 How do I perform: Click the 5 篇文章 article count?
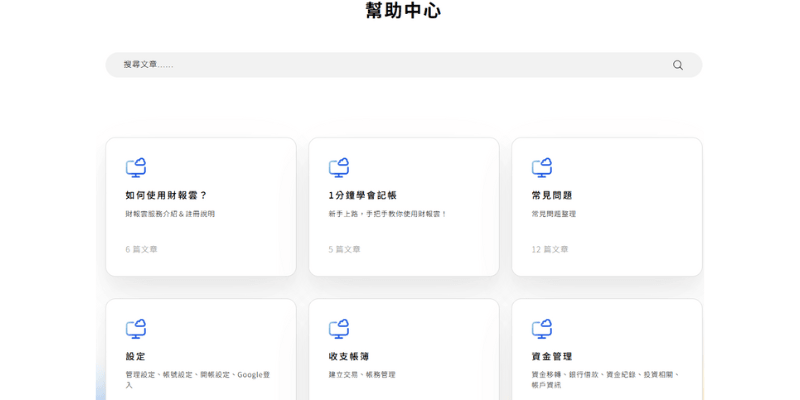(344, 249)
